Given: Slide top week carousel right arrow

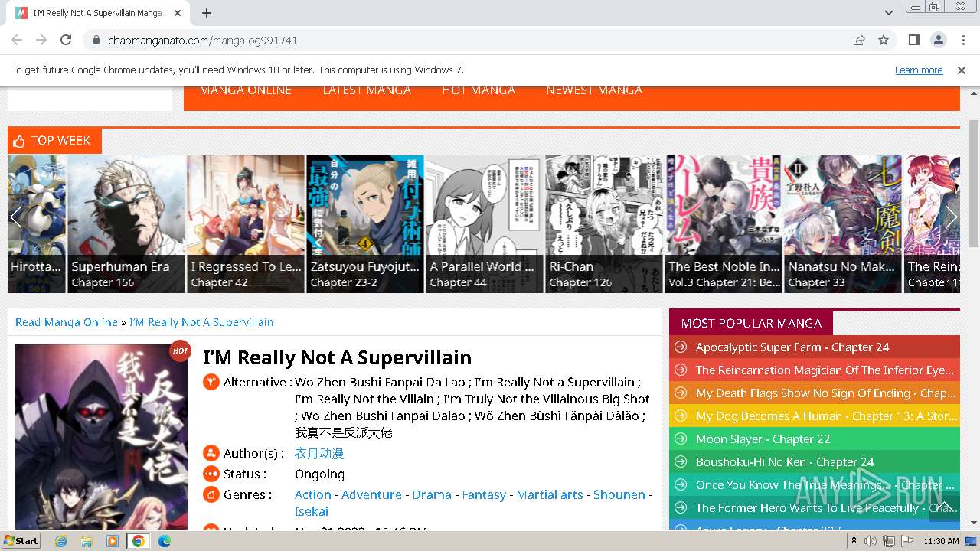Looking at the screenshot, I should (x=952, y=217).
